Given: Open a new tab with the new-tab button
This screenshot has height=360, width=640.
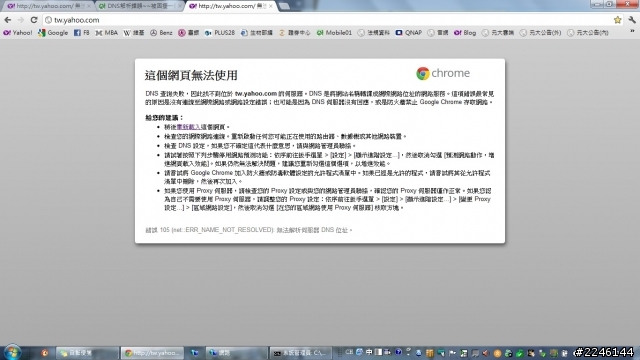Looking at the screenshot, I should [284, 6].
